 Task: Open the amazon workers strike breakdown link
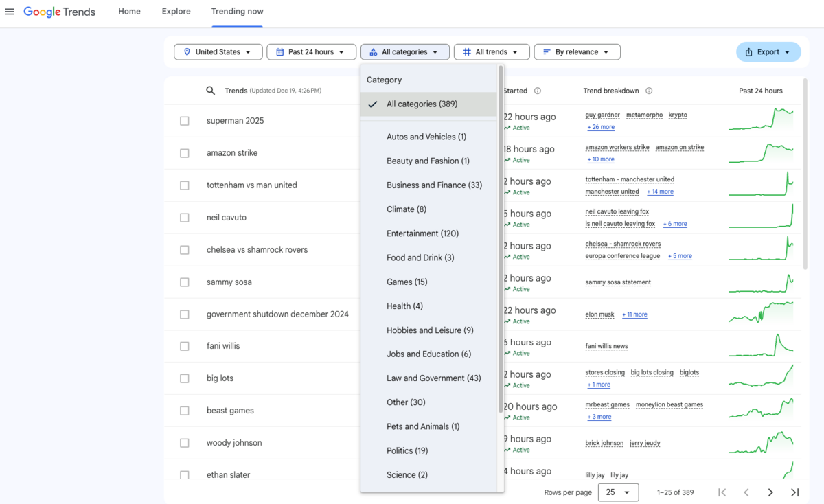617,146
